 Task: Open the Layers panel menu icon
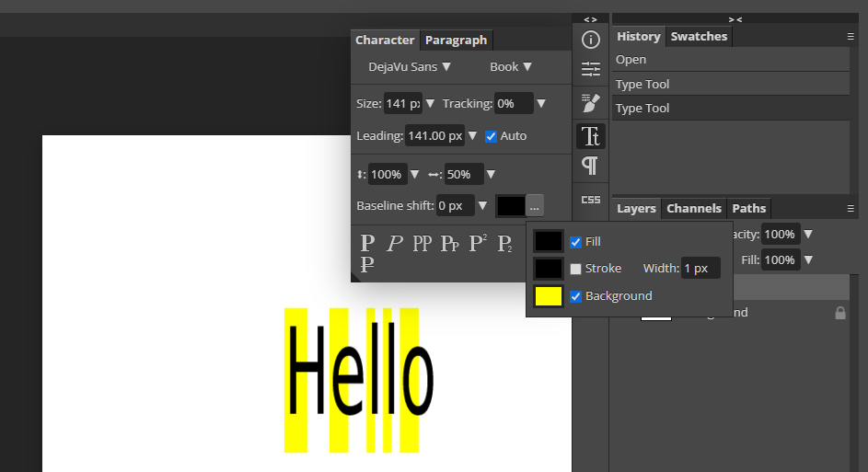click(851, 209)
